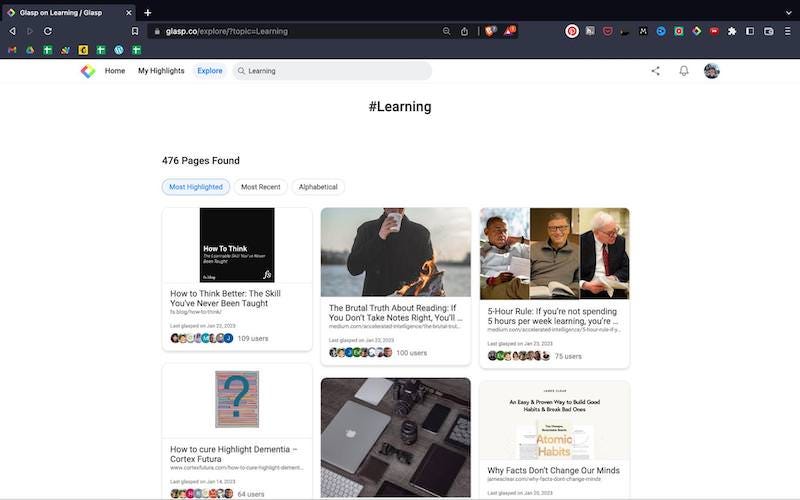The width and height of the screenshot is (800, 500).
Task: Click the zoom-out magnifier in the address bar
Action: point(446,31)
